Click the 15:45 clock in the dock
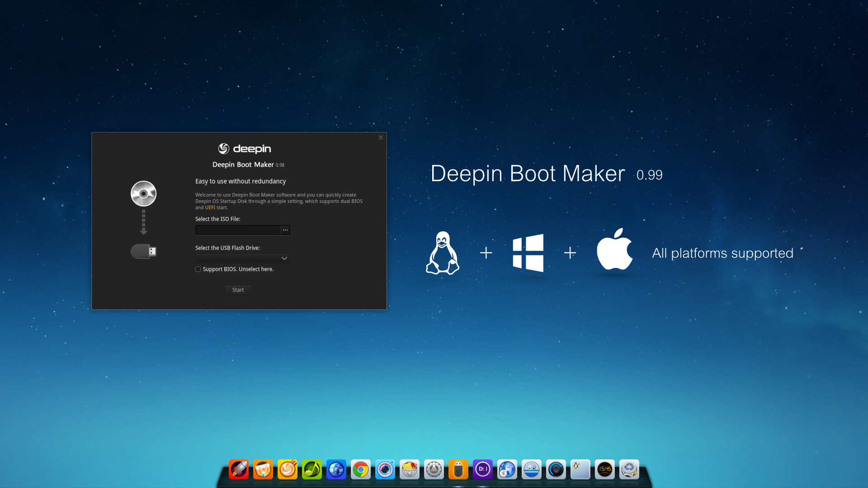The width and height of the screenshot is (868, 488). pos(604,469)
